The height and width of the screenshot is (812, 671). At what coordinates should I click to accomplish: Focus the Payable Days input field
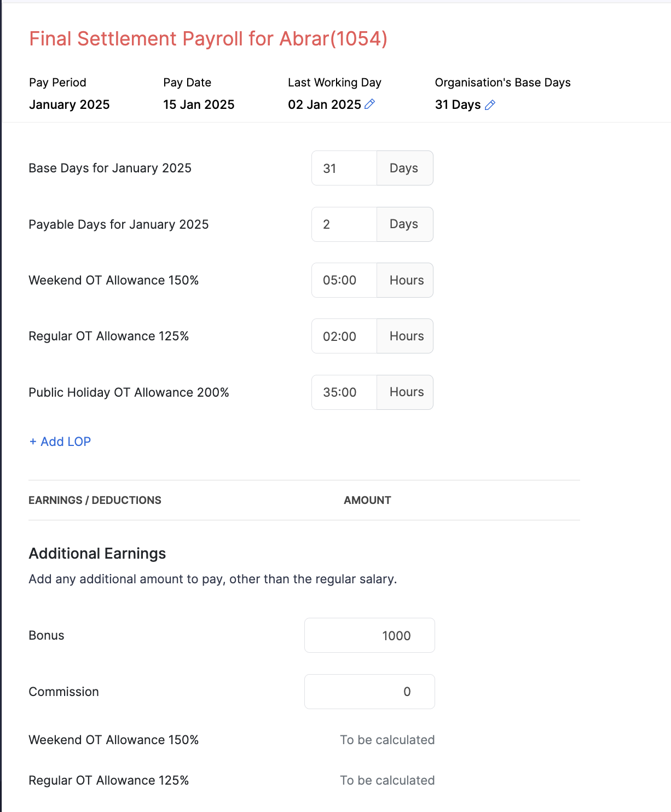(x=344, y=224)
